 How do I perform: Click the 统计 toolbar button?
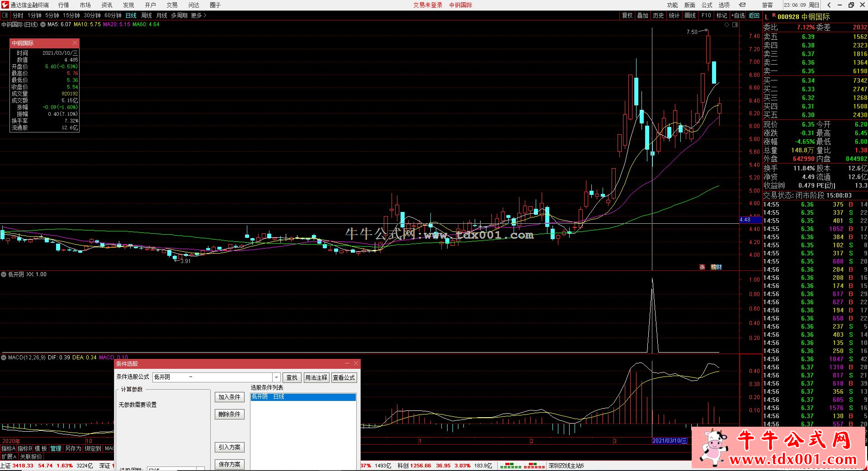pyautogui.click(x=675, y=15)
